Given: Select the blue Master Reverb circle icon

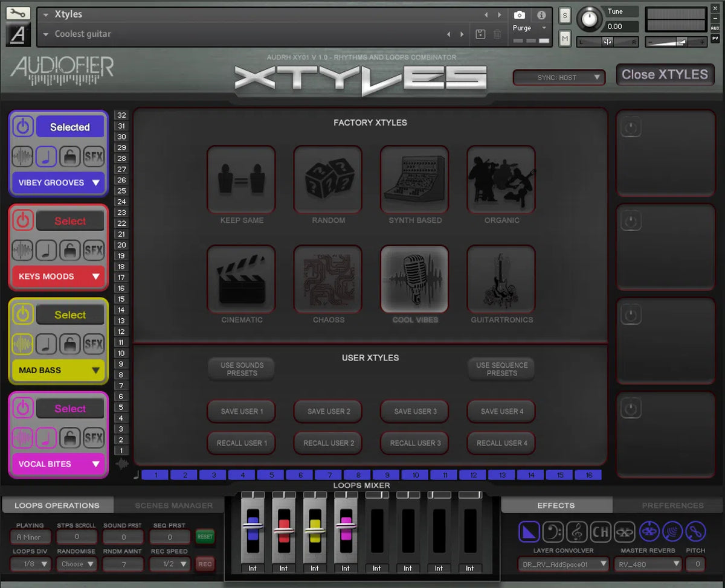Looking at the screenshot, I should pos(650,532).
